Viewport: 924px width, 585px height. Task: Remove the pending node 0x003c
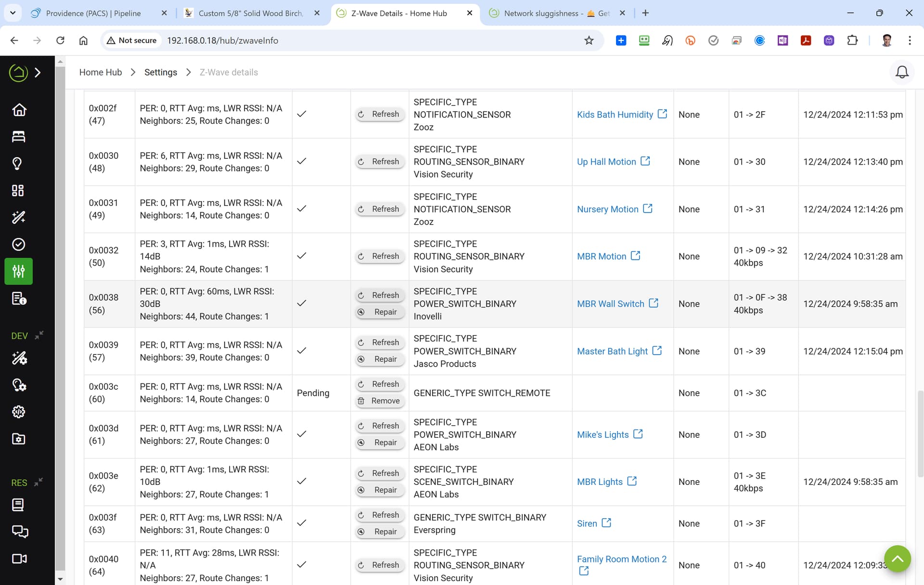[380, 401]
